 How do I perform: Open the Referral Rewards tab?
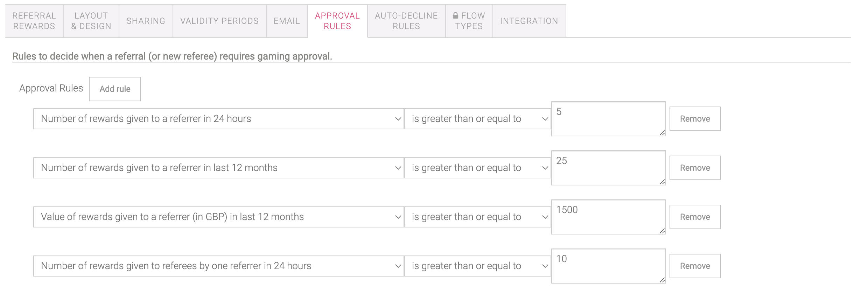[34, 21]
